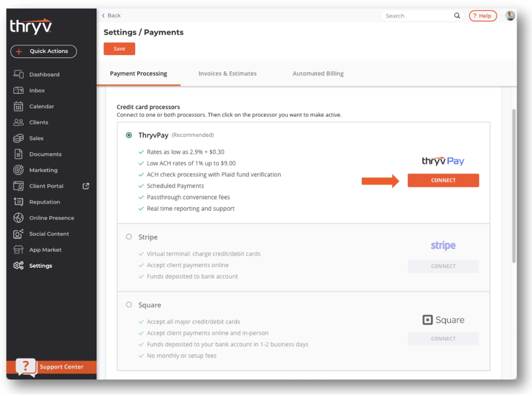Select the Stripe radio button

pyautogui.click(x=129, y=237)
